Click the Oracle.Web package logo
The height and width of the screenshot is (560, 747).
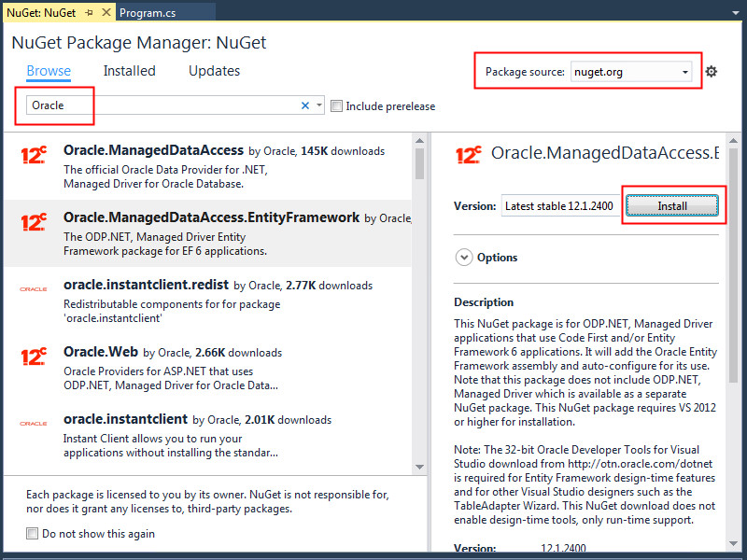pos(34,357)
